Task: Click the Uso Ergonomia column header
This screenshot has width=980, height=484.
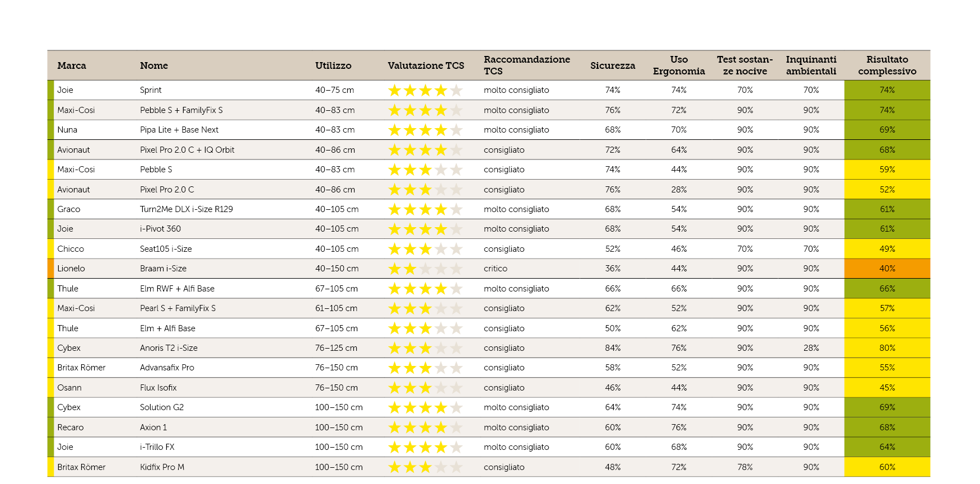Action: [679, 65]
